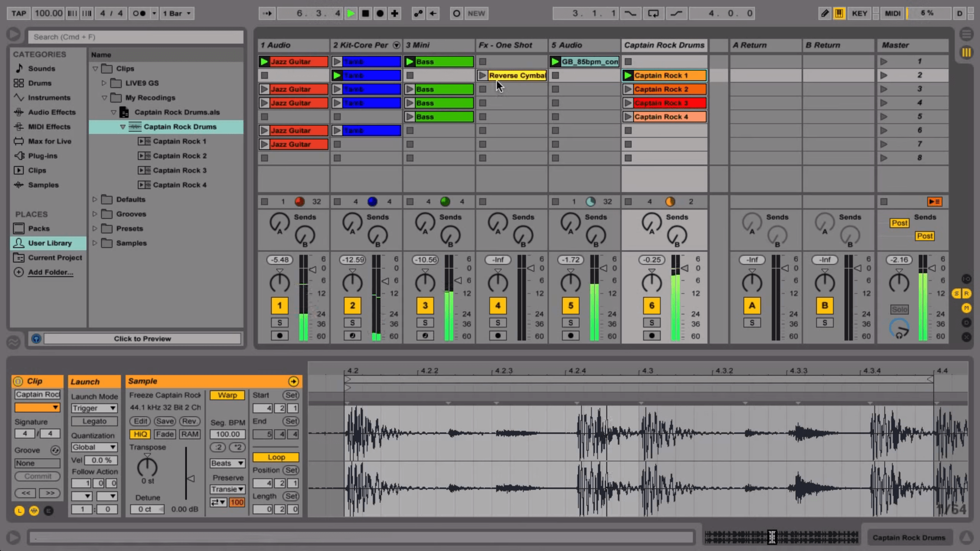Click the Loop toggle button in Sample panel
Image resolution: width=980 pixels, height=551 pixels.
(x=276, y=457)
